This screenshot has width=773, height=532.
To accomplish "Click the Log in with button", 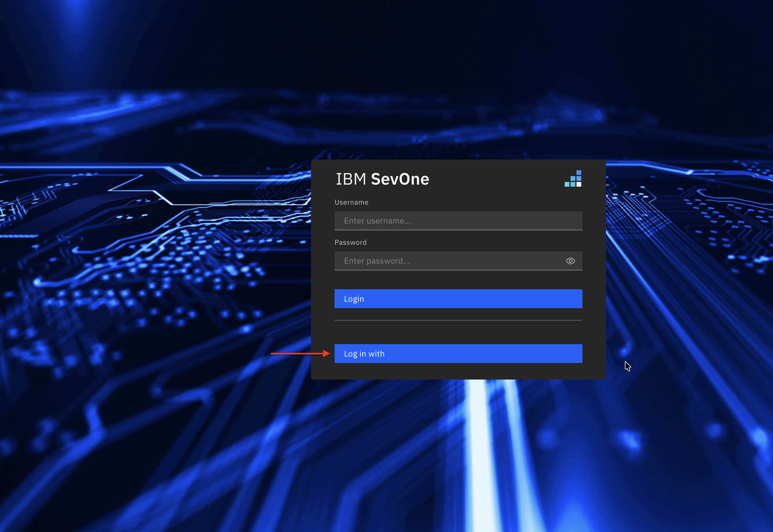I will 458,354.
